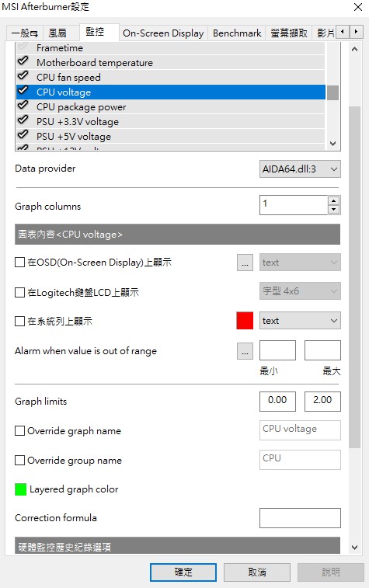Uncheck the Motherboard temperature checkmark
Viewport: 369px width, 588px height.
point(23,61)
